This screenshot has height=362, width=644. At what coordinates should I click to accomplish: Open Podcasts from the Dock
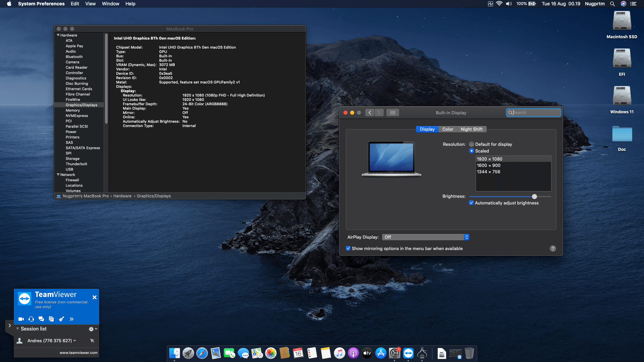tap(353, 353)
